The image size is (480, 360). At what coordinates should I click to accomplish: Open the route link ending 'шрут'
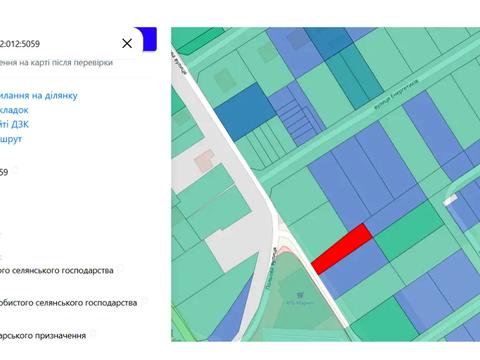point(11,139)
